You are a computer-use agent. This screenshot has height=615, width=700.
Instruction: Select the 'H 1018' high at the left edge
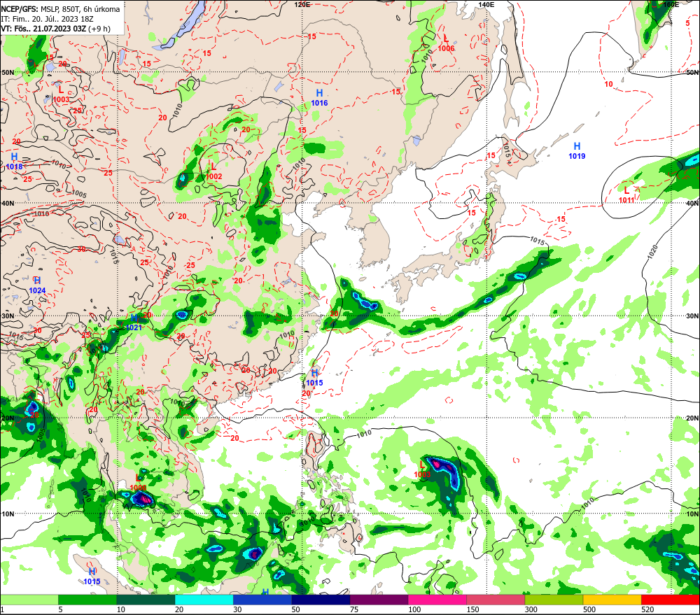14,161
